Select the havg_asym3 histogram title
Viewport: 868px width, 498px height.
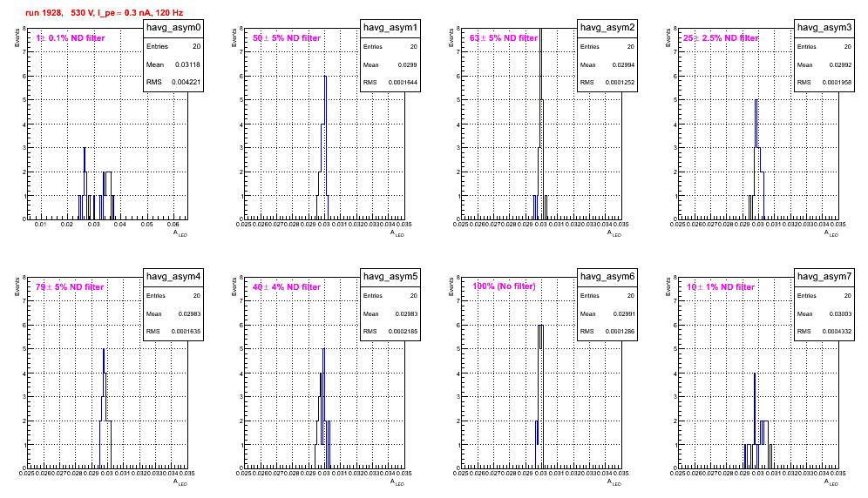824,28
